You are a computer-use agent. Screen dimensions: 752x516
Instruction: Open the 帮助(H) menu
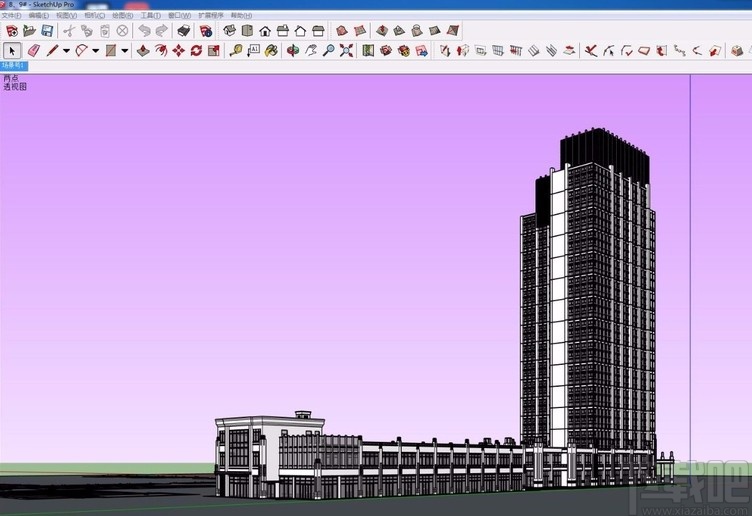(x=241, y=15)
